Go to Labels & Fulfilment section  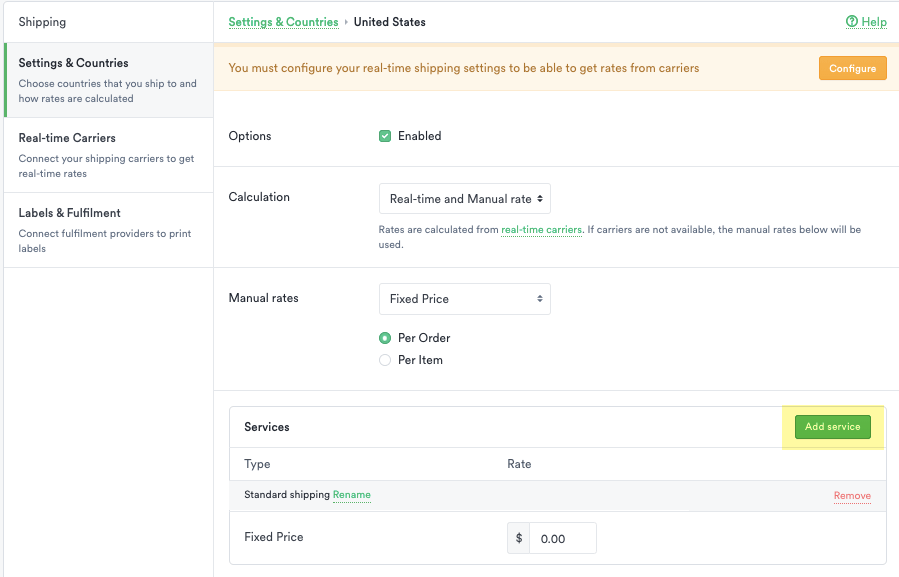click(x=108, y=230)
